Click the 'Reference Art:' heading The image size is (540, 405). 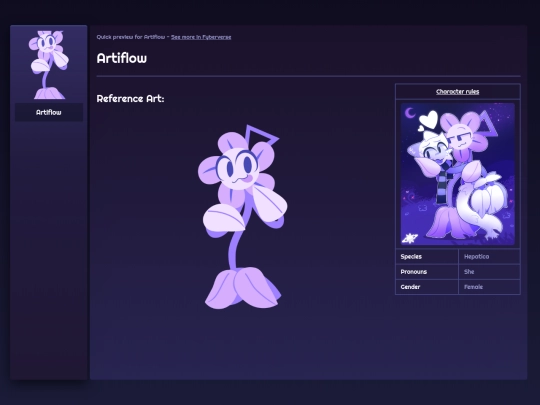tap(131, 98)
